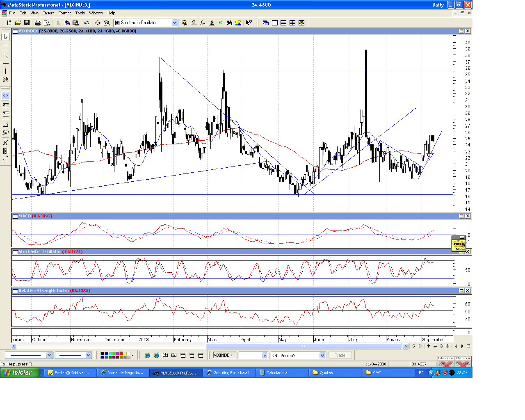The width and height of the screenshot is (525, 420).
Task: Switch to Calculadora in taskbar
Action: click(282, 372)
